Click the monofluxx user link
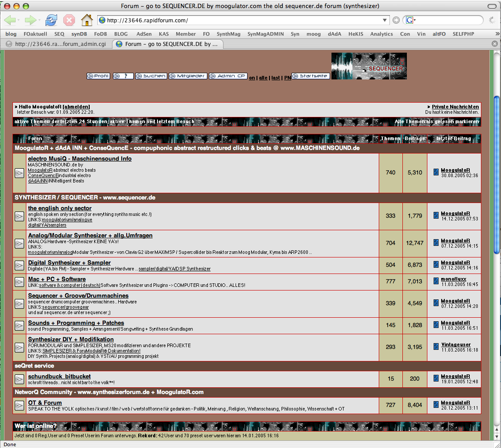Image resolution: width=501 pixels, height=448 pixels. click(x=454, y=279)
